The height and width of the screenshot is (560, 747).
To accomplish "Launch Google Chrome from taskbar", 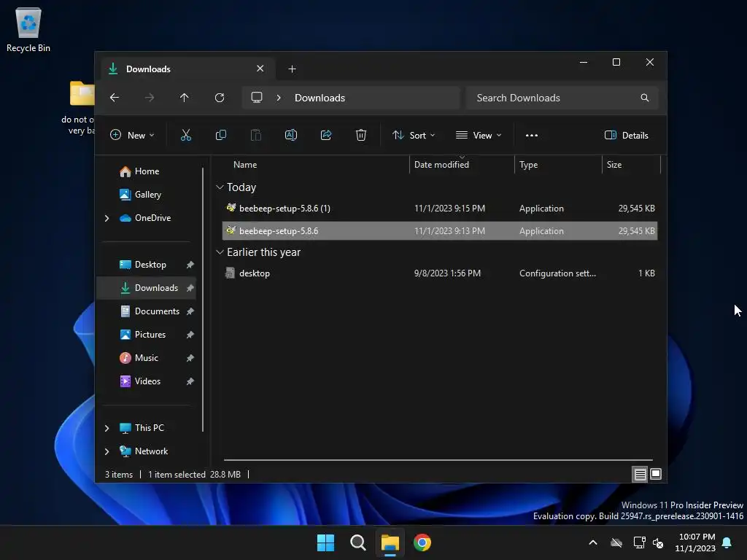I will [422, 542].
